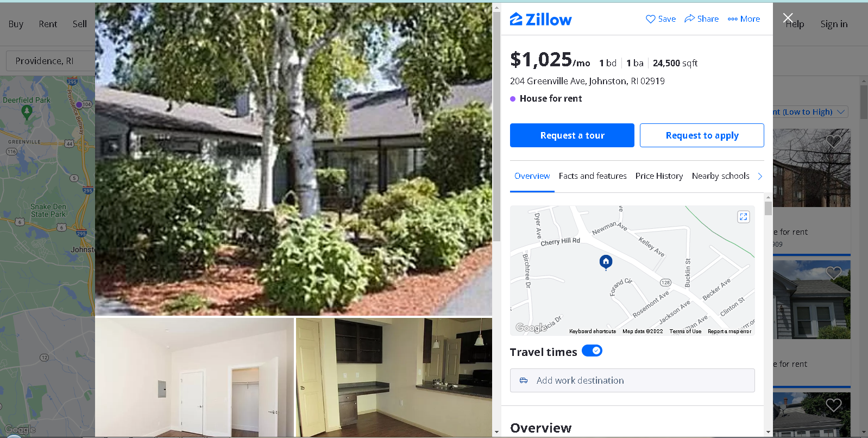This screenshot has width=868, height=438.
Task: Open the kitchen interior photo thumbnail
Action: tap(394, 377)
